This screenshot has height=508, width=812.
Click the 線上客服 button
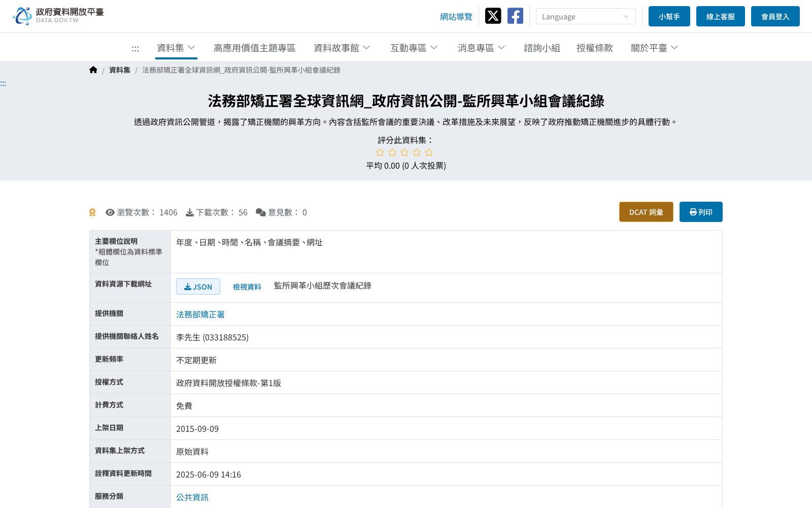721,16
